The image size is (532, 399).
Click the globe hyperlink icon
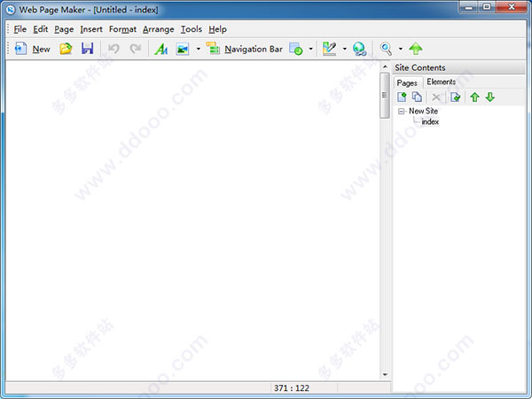[359, 49]
